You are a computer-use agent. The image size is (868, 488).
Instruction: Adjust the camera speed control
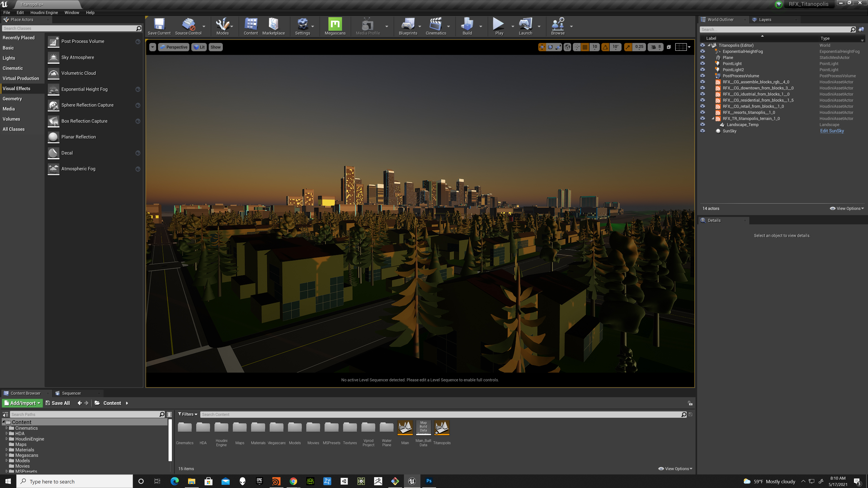tap(656, 47)
